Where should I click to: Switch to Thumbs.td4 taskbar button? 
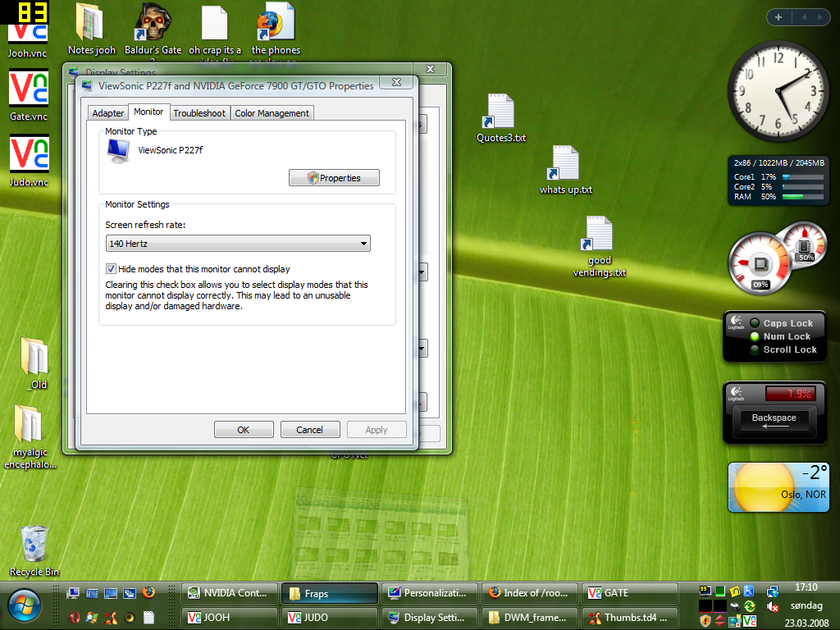(x=630, y=618)
